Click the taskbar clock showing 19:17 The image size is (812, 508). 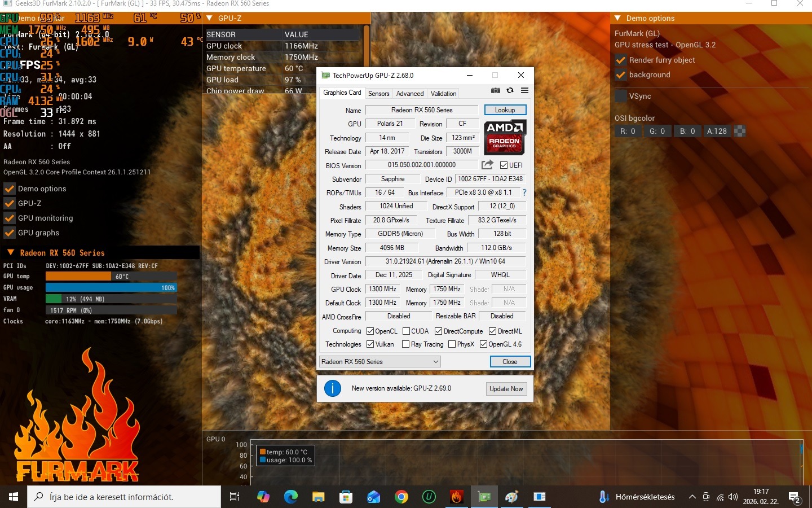coord(761,497)
